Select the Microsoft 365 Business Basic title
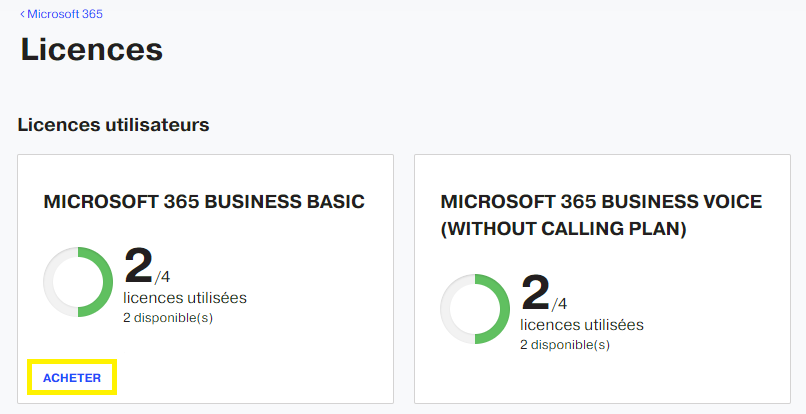 [204, 202]
